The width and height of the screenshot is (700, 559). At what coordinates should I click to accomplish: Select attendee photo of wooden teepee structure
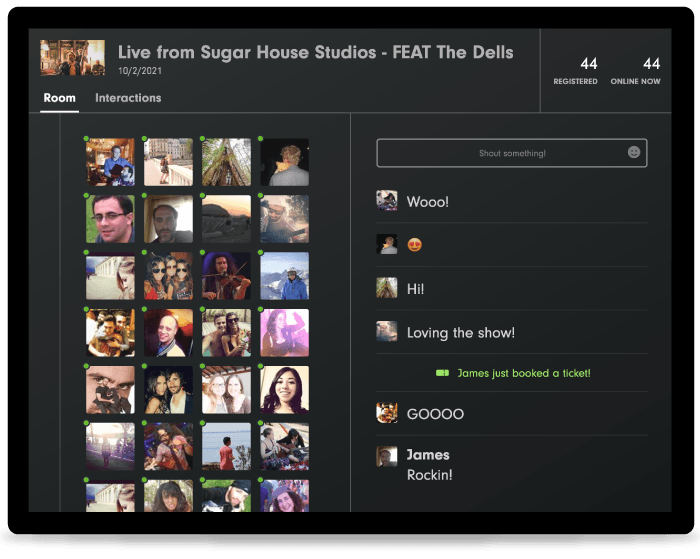pyautogui.click(x=226, y=162)
